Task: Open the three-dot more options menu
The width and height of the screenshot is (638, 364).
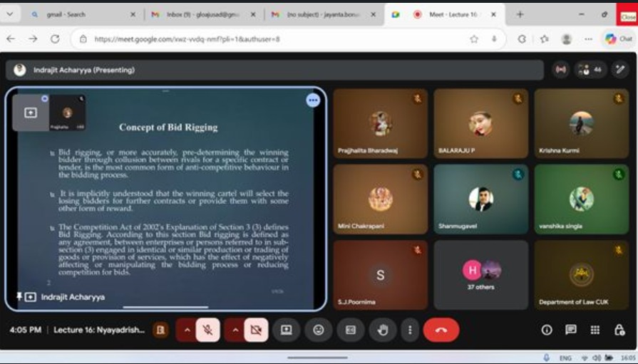Action: point(409,330)
